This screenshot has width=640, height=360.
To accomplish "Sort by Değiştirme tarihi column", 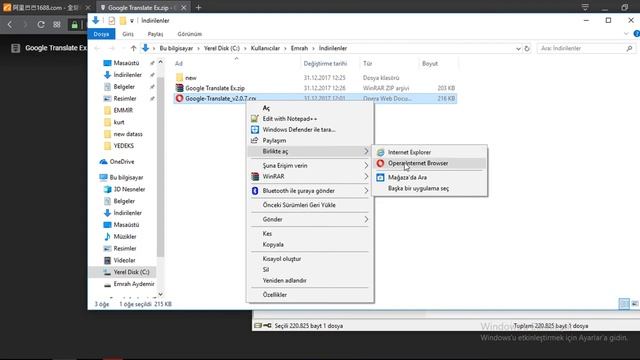I will tap(325, 64).
